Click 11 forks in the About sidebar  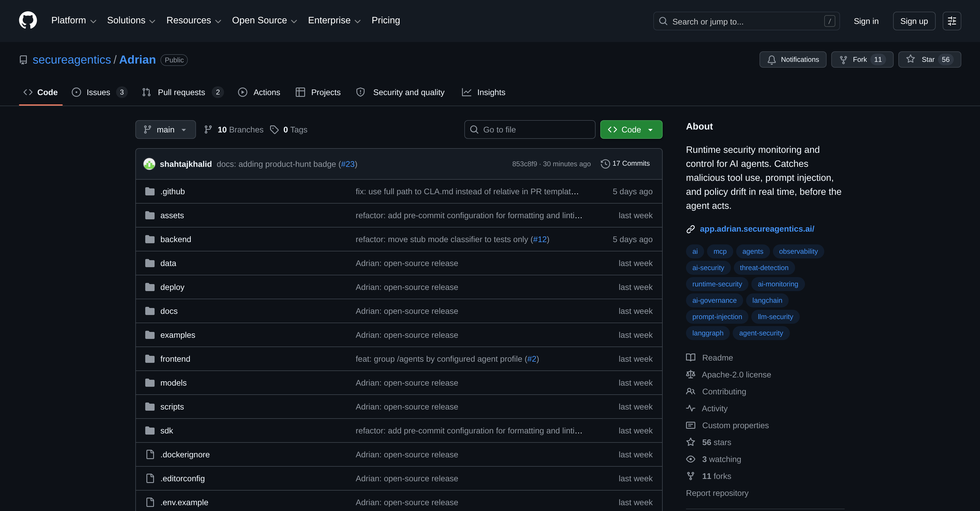[x=716, y=476]
